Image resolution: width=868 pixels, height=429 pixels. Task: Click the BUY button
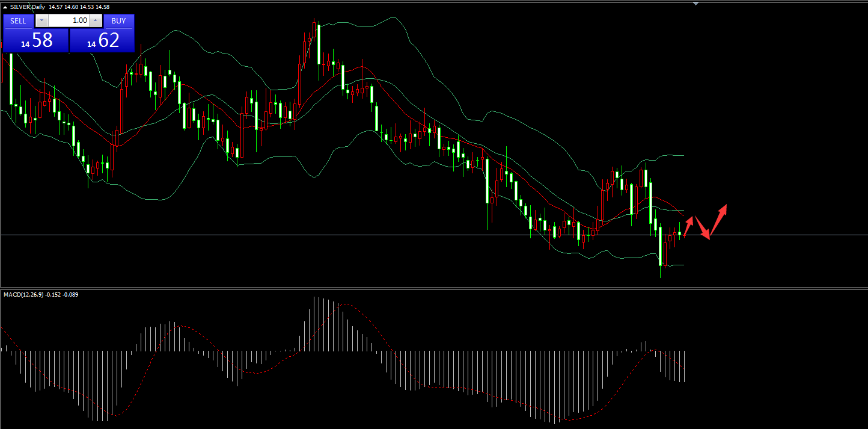pyautogui.click(x=118, y=20)
